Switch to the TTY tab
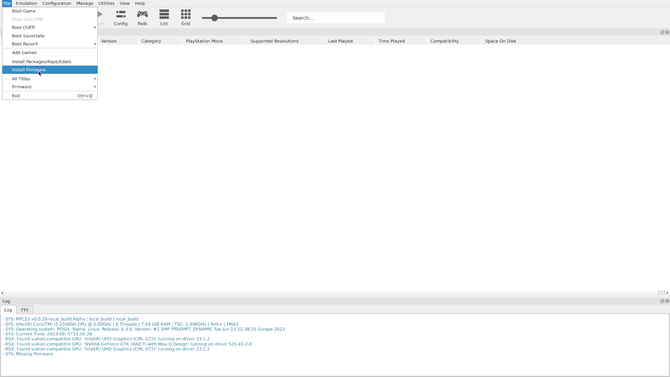This screenshot has height=377, width=670. point(25,310)
